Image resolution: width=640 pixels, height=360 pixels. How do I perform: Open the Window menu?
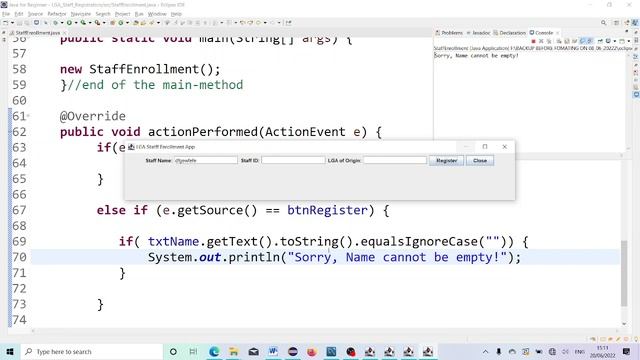[x=157, y=14]
